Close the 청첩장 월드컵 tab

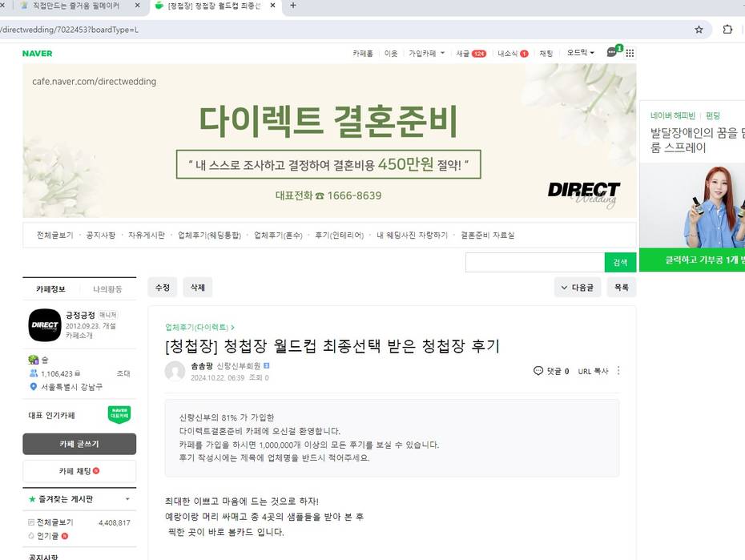pyautogui.click(x=272, y=6)
